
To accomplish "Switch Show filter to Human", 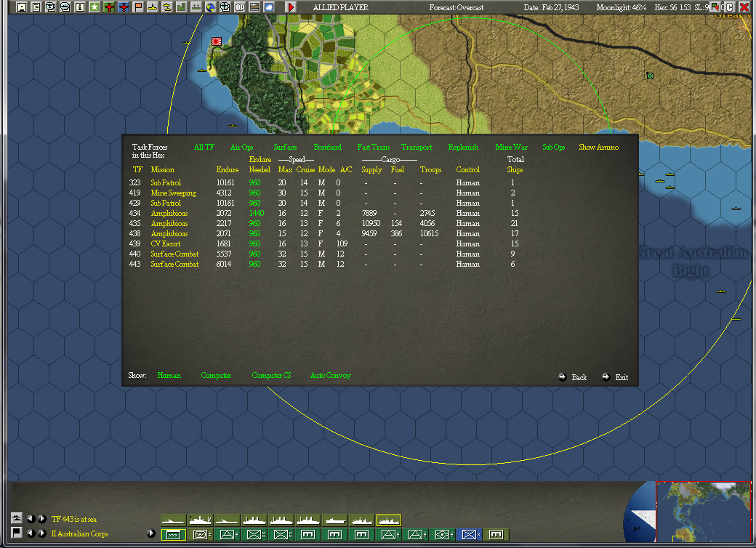I will (x=169, y=376).
